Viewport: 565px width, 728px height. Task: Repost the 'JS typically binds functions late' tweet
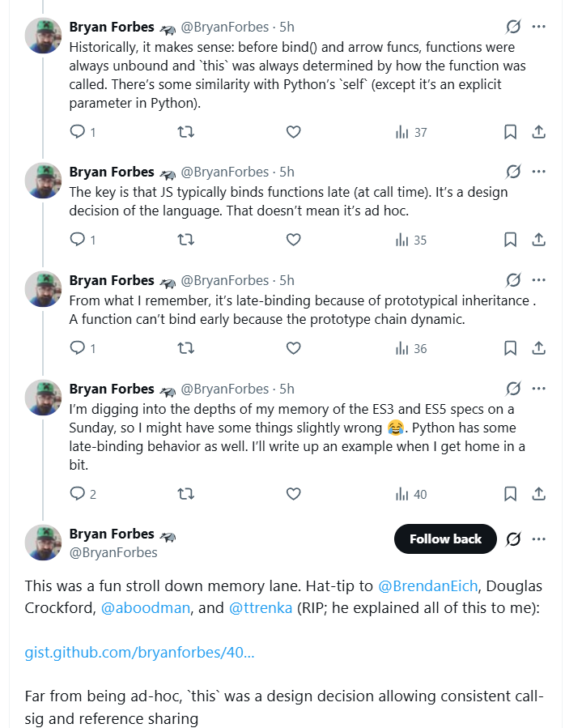185,240
